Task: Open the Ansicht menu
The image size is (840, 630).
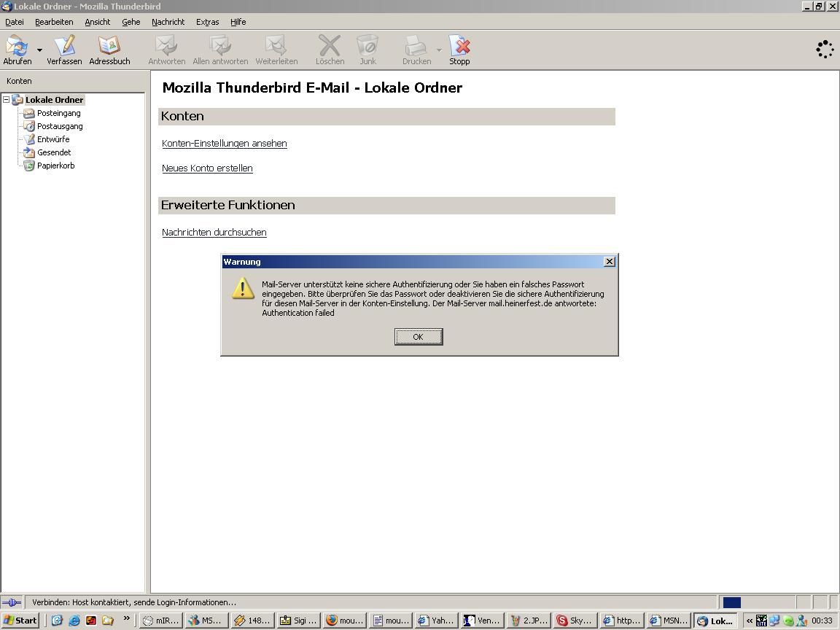Action: (98, 22)
